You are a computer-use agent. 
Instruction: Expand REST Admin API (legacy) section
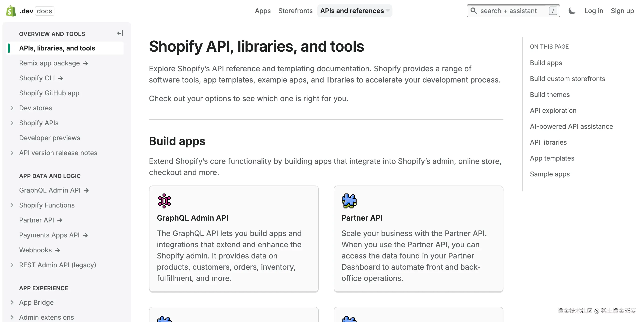(x=12, y=265)
